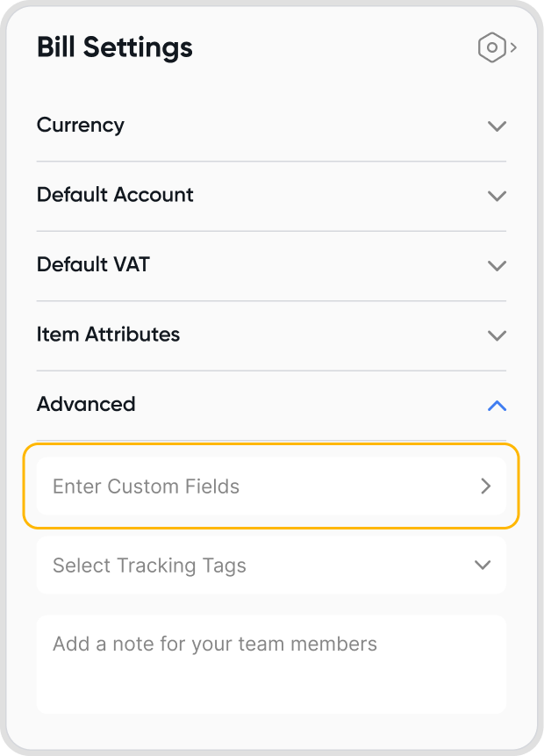Expand the Item Attributes chevron
Screen dimensions: 544x756
click(497, 335)
